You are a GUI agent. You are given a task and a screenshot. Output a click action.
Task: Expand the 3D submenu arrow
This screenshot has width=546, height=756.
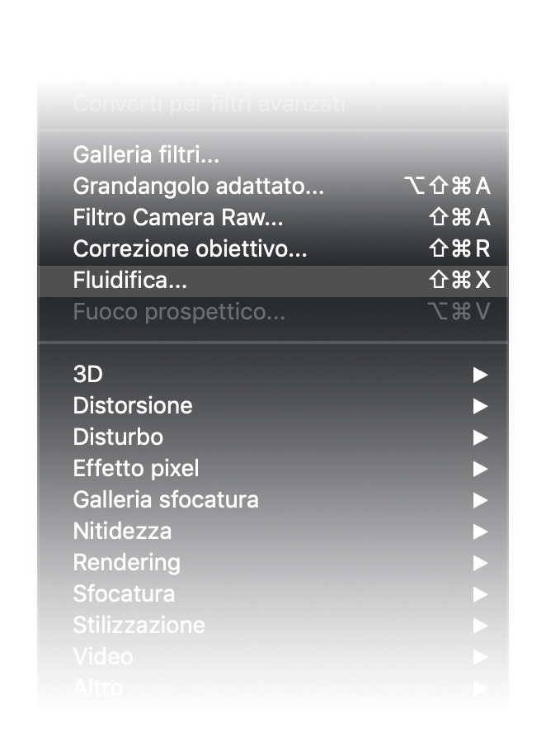click(480, 375)
